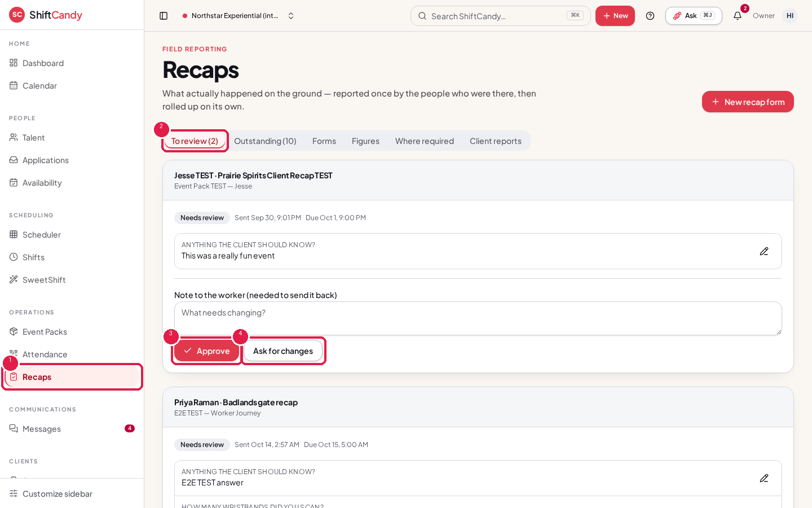Click the red New button
The width and height of the screenshot is (812, 508).
pyautogui.click(x=615, y=16)
